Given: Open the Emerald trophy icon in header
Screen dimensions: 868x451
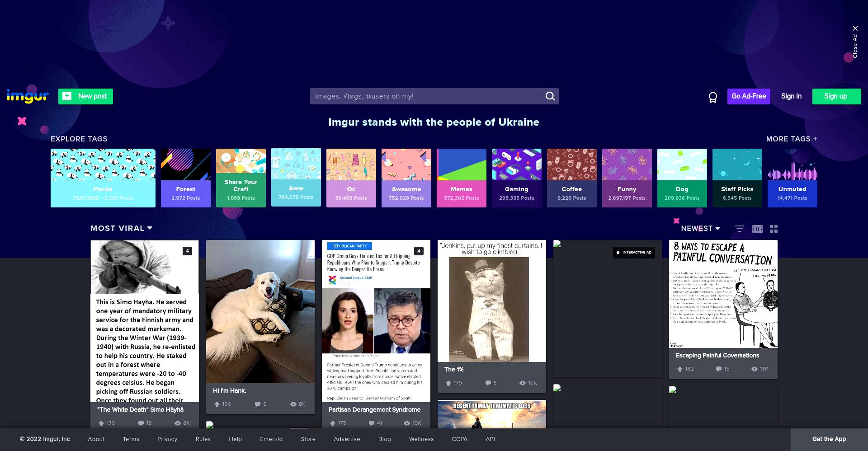Looking at the screenshot, I should pyautogui.click(x=713, y=97).
